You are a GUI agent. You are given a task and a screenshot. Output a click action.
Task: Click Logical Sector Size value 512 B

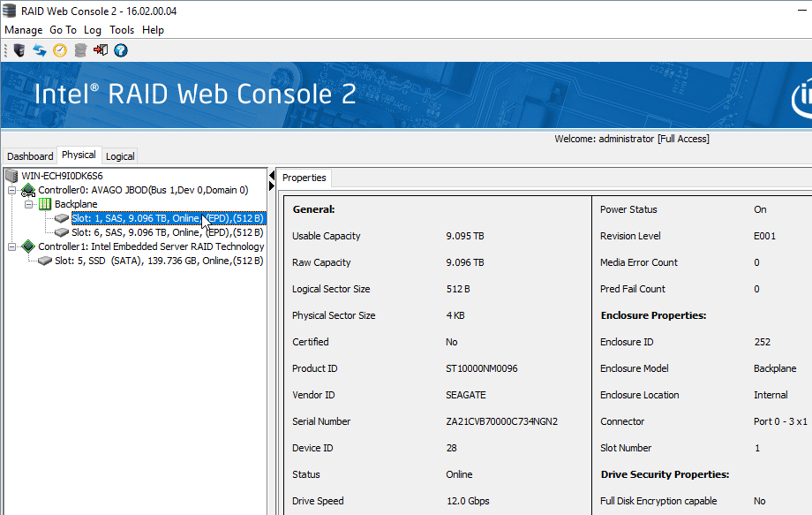(458, 289)
